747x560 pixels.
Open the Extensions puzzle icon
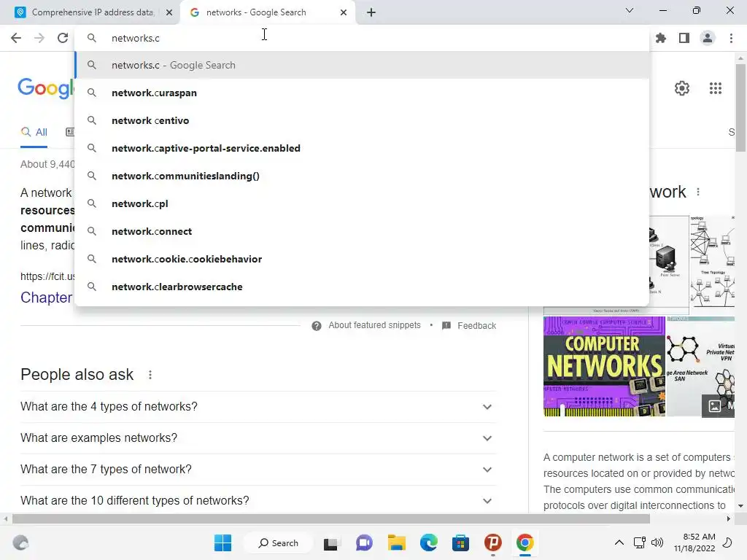point(661,38)
